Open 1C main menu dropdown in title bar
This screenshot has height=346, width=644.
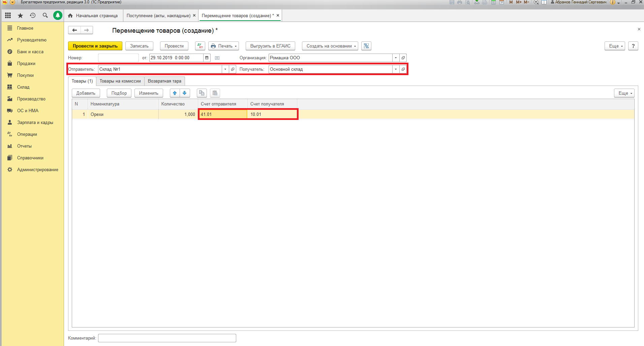click(12, 2)
